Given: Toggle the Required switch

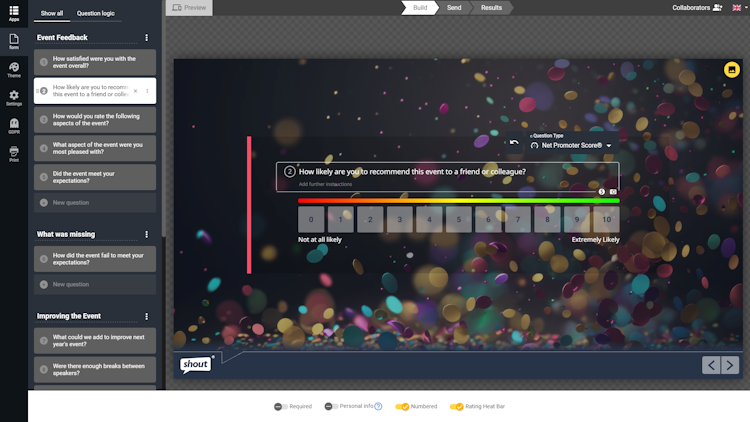Looking at the screenshot, I should tap(280, 407).
